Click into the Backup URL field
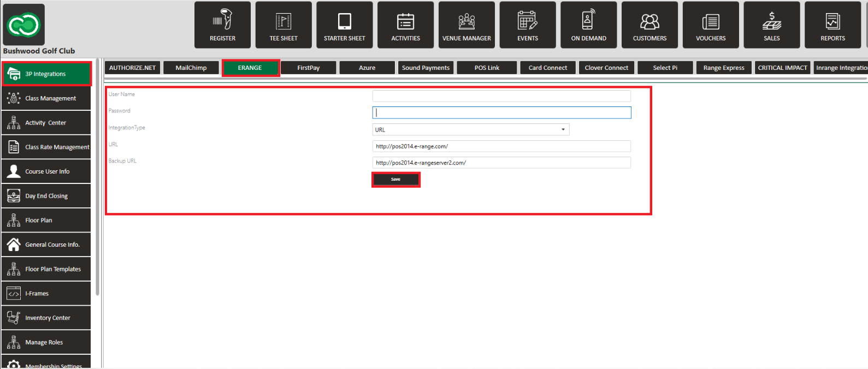868x369 pixels. point(501,163)
